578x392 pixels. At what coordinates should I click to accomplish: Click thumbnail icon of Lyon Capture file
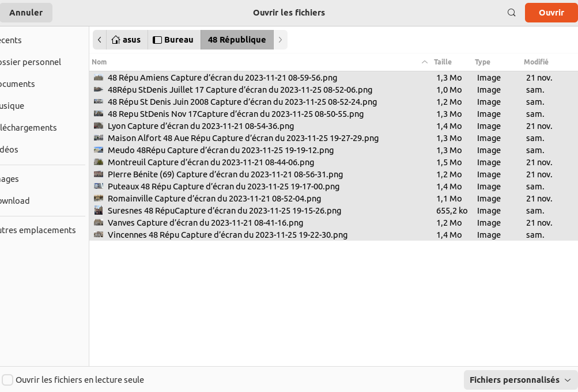[99, 126]
